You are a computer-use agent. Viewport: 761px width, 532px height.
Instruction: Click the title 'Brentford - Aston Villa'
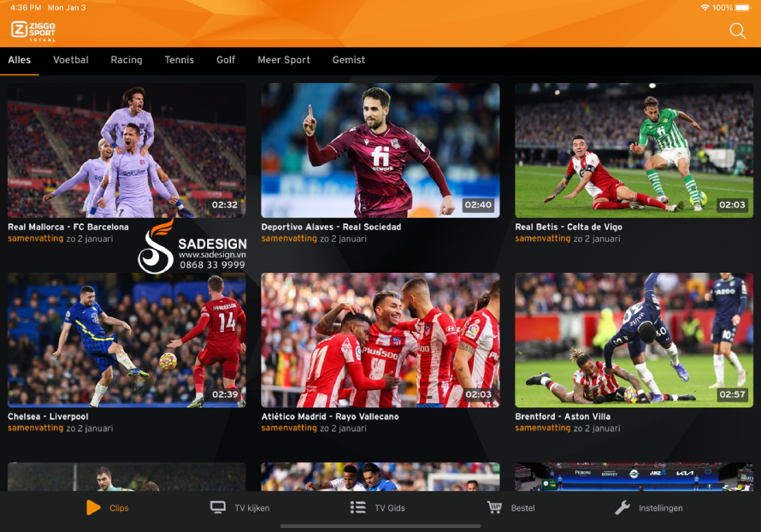pos(563,417)
